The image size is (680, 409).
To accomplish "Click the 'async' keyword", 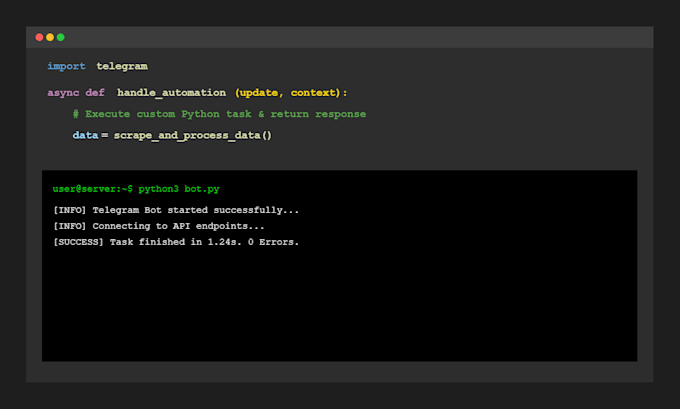I will (x=63, y=93).
